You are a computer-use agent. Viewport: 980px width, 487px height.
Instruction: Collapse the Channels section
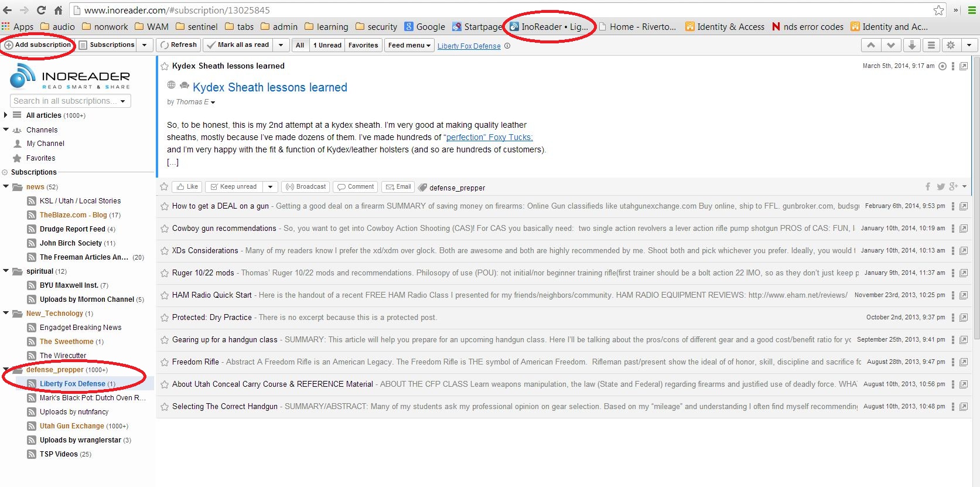pos(6,130)
